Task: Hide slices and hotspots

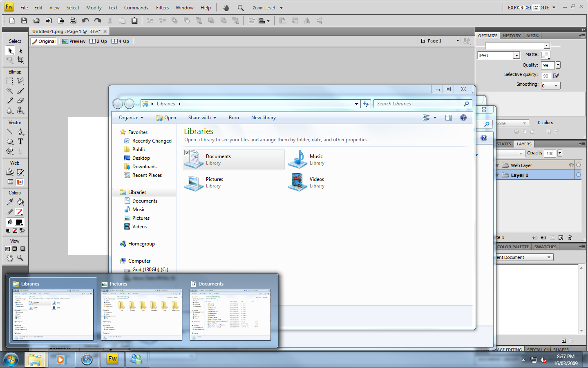Action: tap(10, 182)
